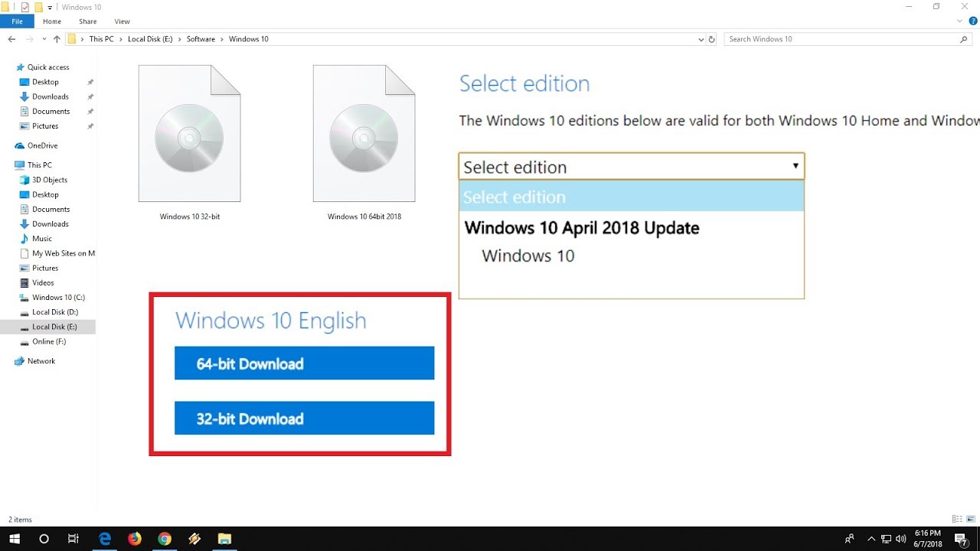The height and width of the screenshot is (551, 980).
Task: Open Music folder in sidebar
Action: [x=42, y=239]
